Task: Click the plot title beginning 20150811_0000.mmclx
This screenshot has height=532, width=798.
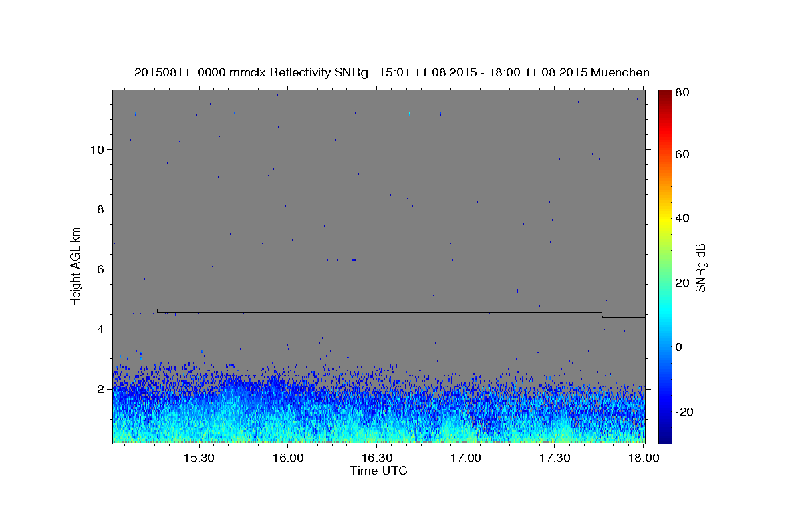Action: [392, 72]
